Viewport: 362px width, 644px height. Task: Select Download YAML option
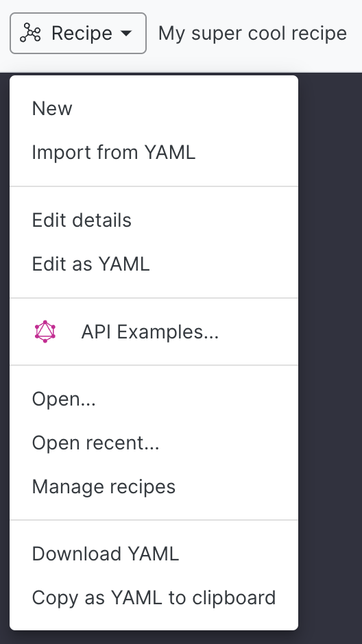click(154, 554)
